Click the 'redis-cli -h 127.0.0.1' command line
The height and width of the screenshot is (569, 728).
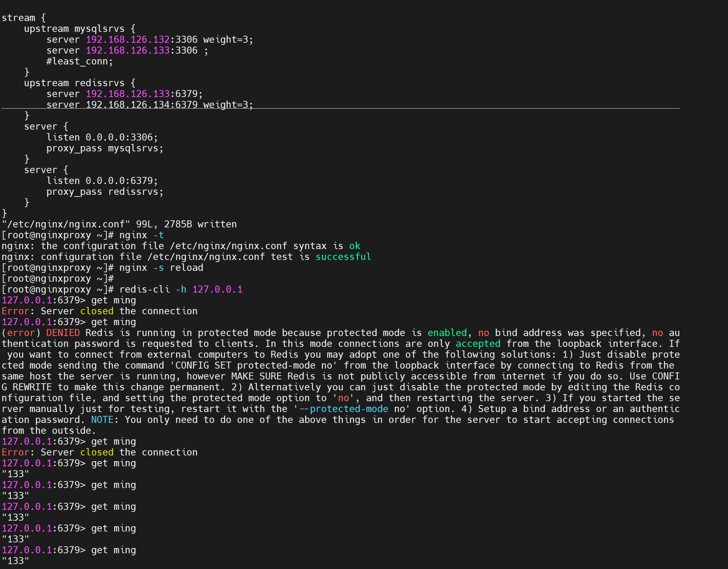coord(181,289)
